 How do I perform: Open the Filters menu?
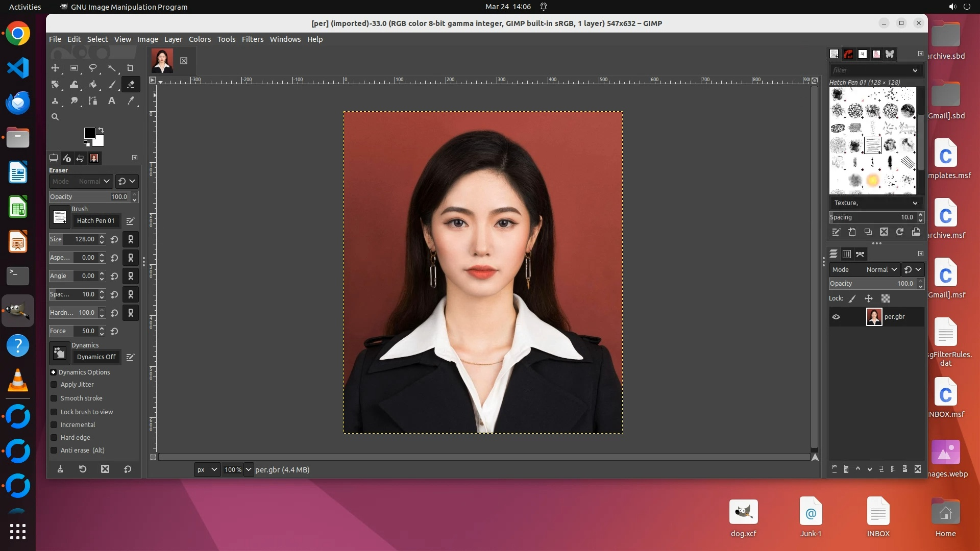(x=252, y=39)
